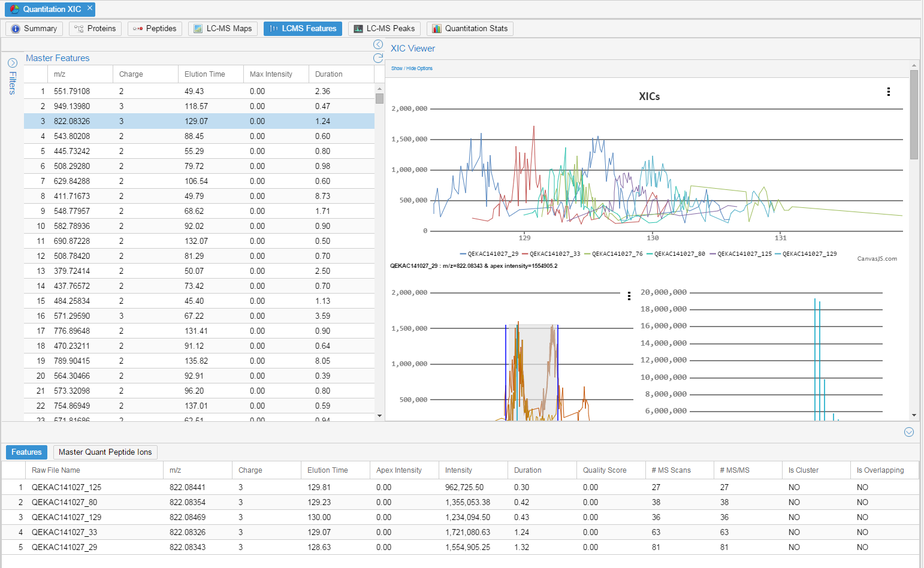Open the Quantitation Stats tab
Viewport: 924px width, 568px height.
pos(470,29)
